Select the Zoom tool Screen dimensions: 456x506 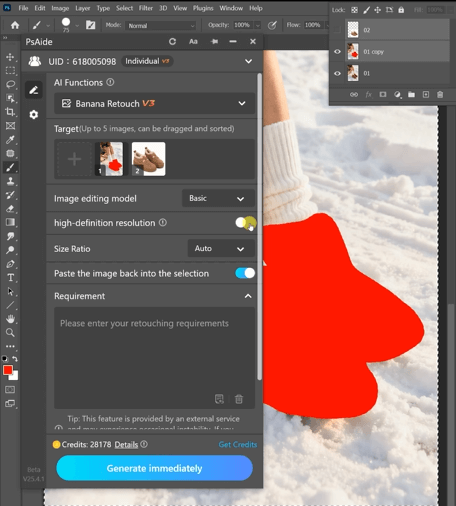tap(10, 333)
